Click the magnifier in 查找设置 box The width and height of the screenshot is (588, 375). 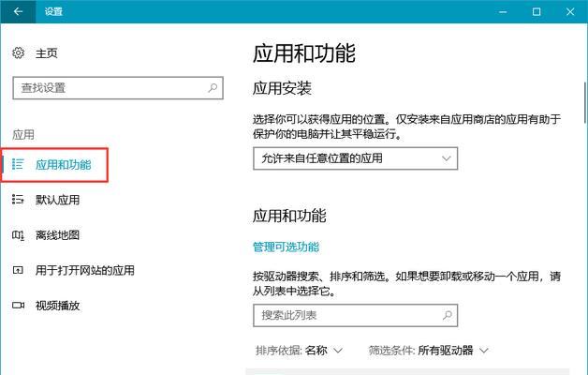tap(213, 88)
